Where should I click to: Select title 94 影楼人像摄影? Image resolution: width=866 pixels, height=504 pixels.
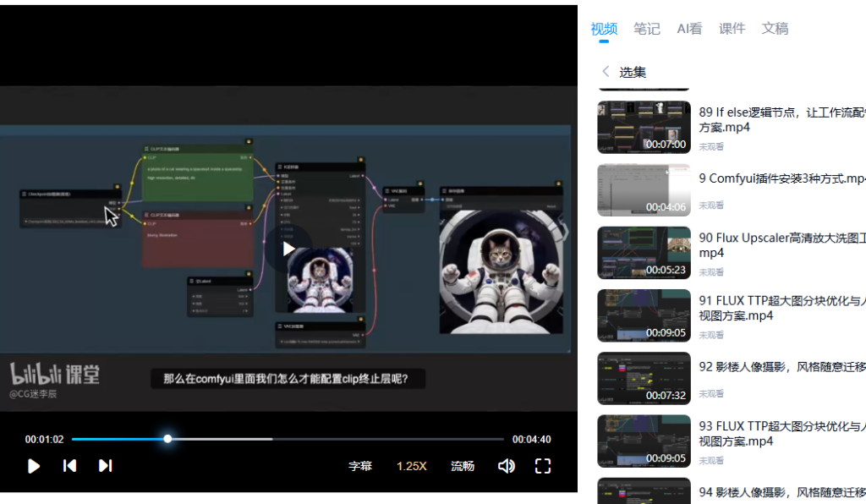coord(782,492)
